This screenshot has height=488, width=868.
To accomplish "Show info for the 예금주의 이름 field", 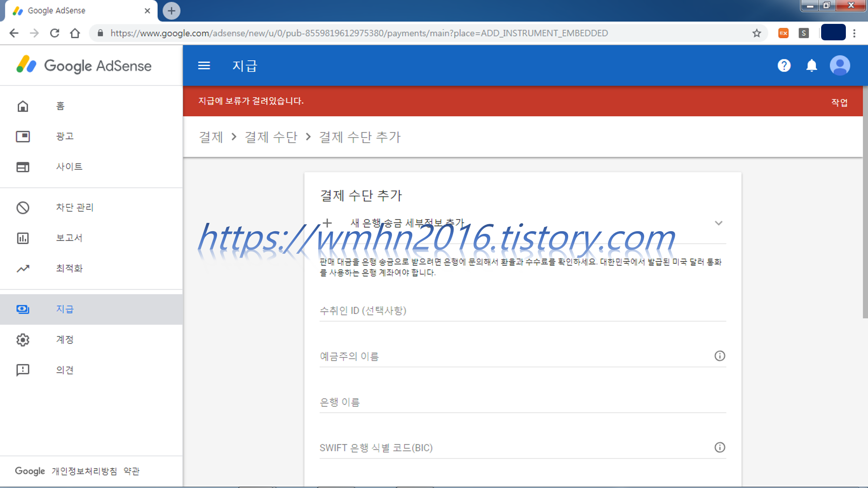I will coord(720,356).
